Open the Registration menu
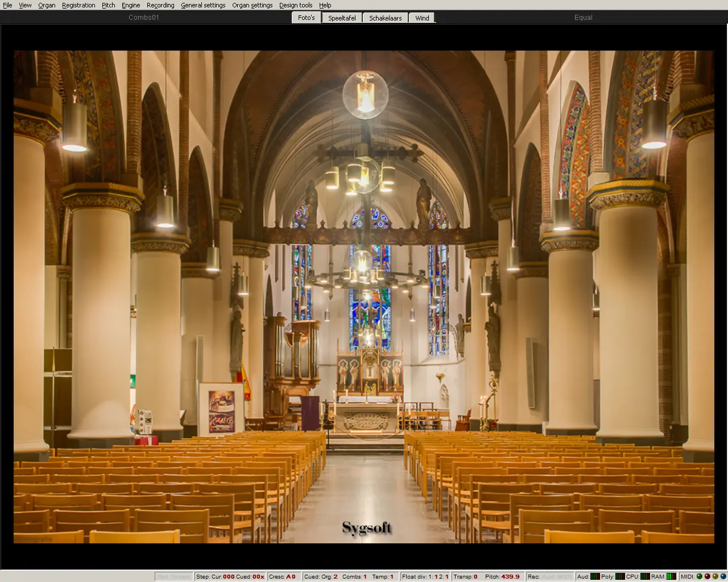This screenshot has height=582, width=728. pyautogui.click(x=78, y=5)
